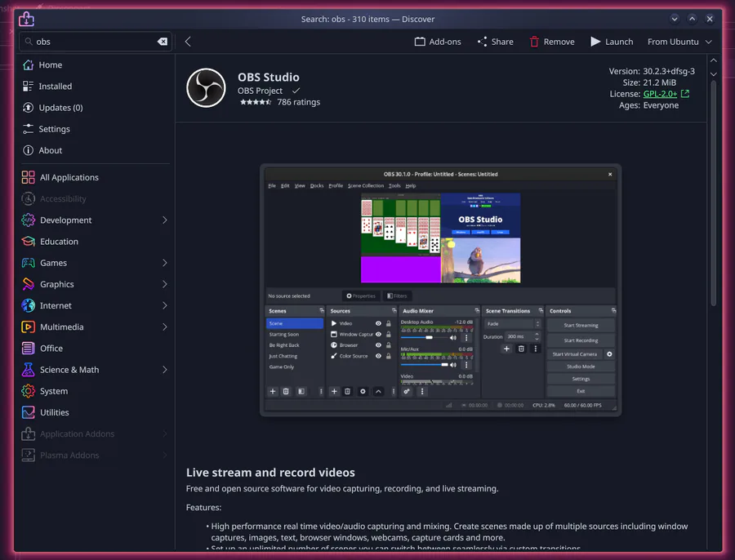The image size is (735, 560).
Task: Click the 786 ratings text
Action: 298,102
